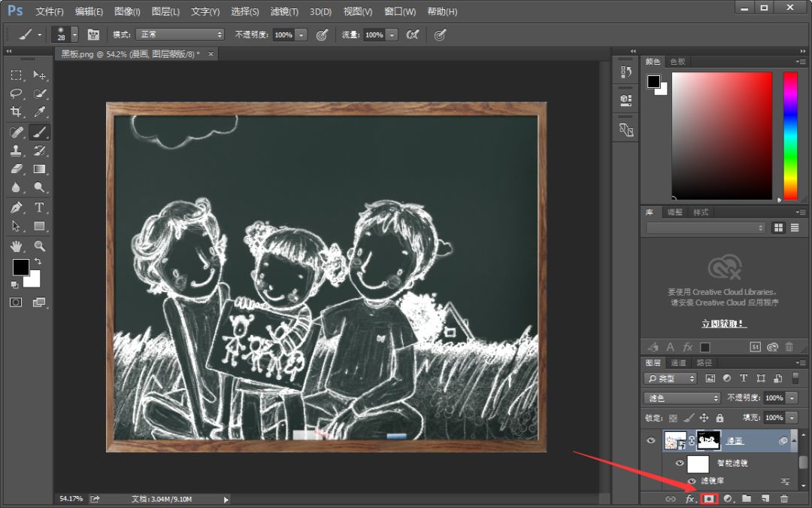
Task: Select the Rectangle shape tool
Action: coord(39,226)
